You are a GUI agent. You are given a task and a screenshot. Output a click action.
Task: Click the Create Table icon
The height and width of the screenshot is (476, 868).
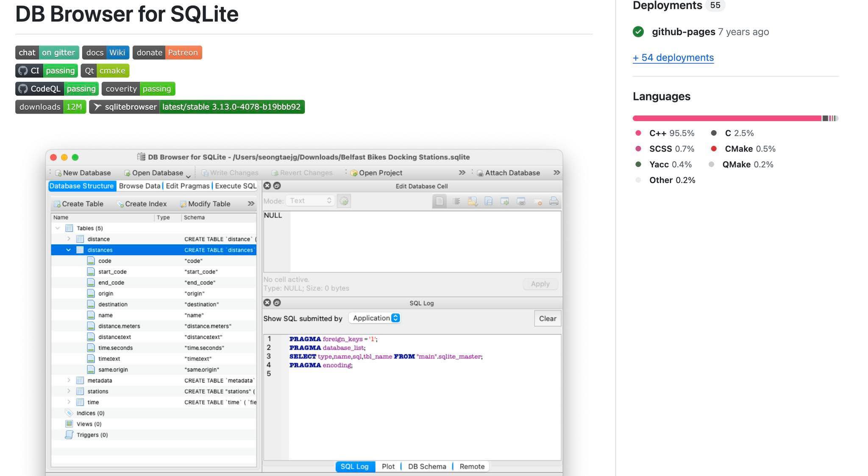click(57, 204)
